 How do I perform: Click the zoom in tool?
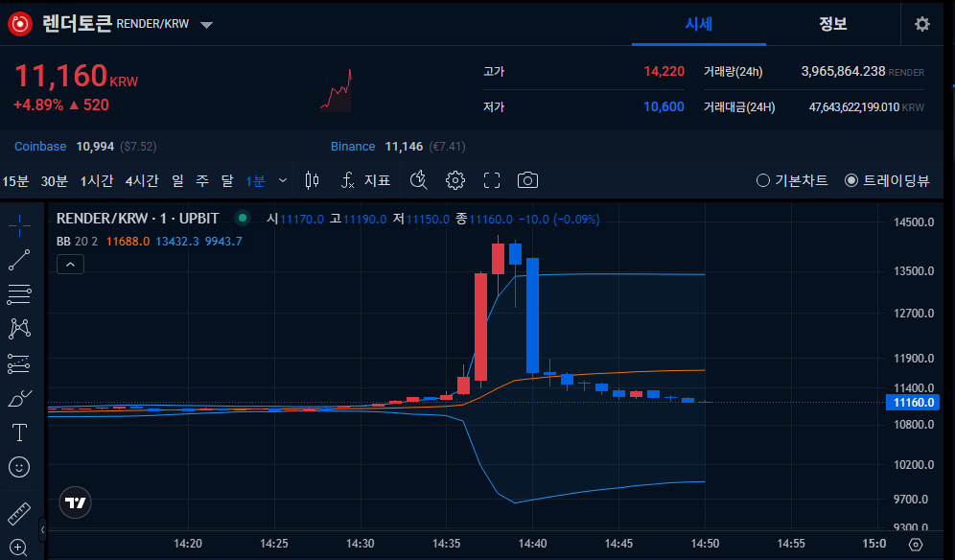point(19,548)
